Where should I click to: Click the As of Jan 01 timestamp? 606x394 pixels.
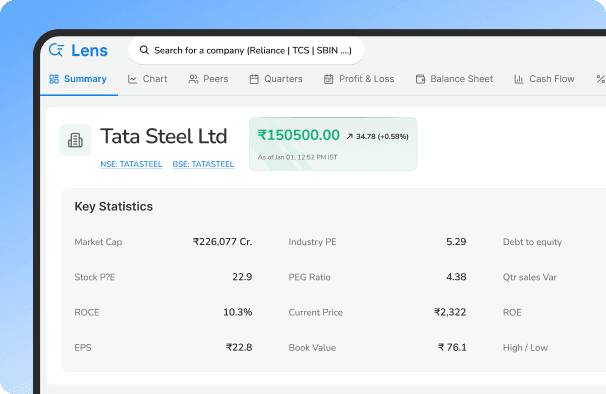[x=298, y=157]
